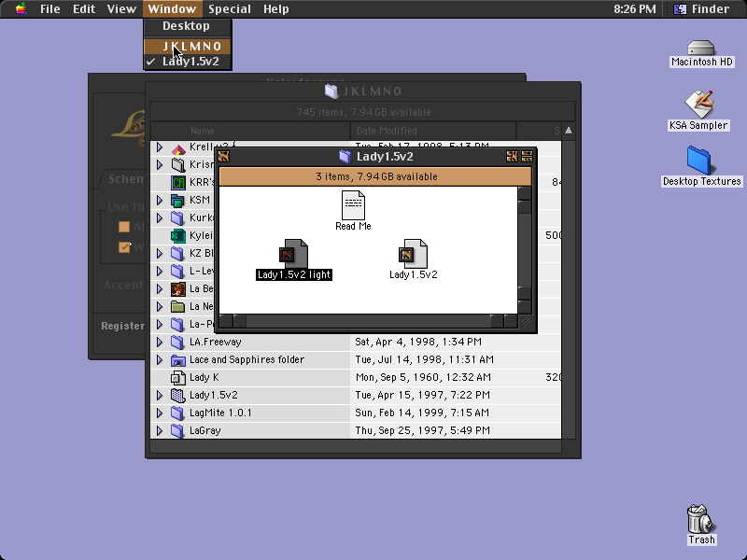Screen dimensions: 747x560
Task: Expand the Krisn folder disclosure triangle
Action: click(160, 165)
